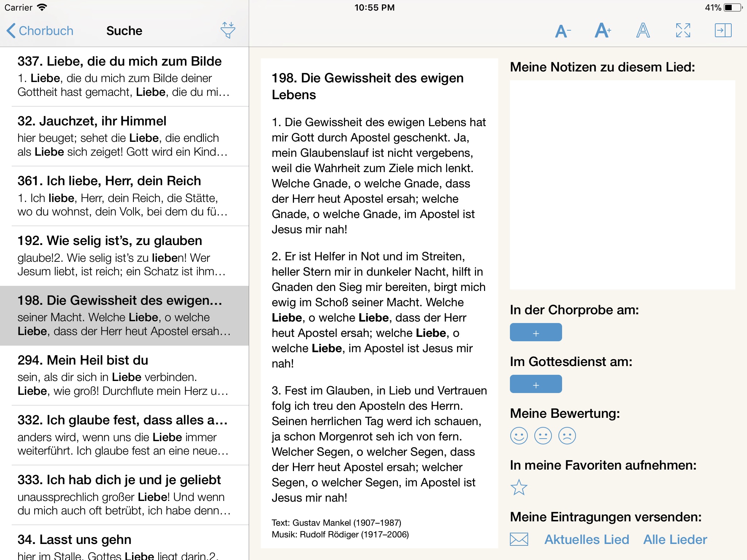
Task: Open the font style outline A icon
Action: click(643, 30)
